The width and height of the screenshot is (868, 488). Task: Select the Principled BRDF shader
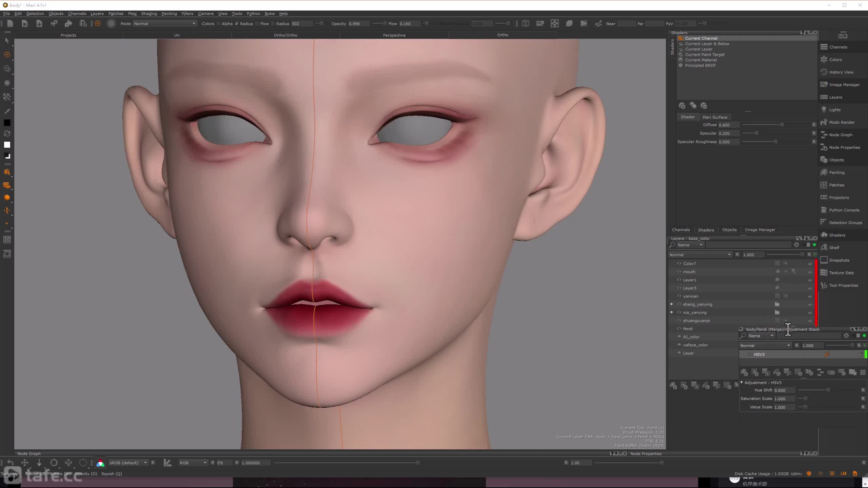pos(700,65)
